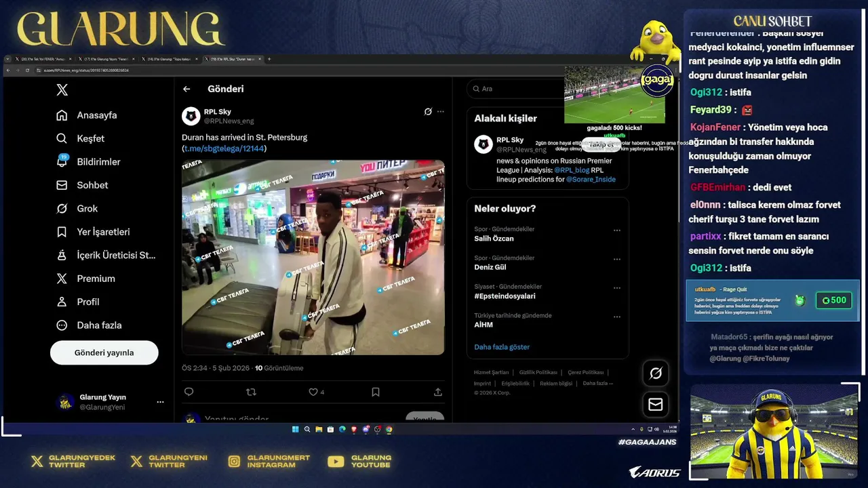Open the X logo home icon
This screenshot has height=488, width=868.
(x=62, y=89)
